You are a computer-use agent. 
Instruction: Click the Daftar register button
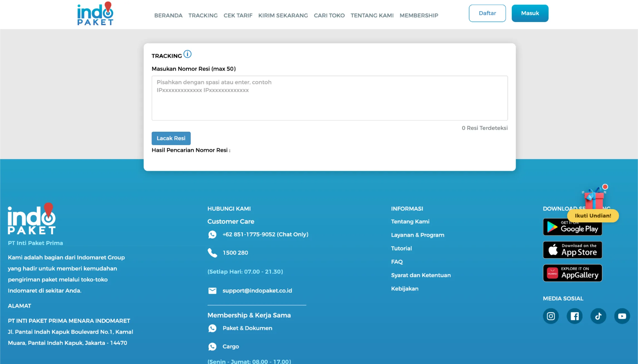tap(487, 13)
